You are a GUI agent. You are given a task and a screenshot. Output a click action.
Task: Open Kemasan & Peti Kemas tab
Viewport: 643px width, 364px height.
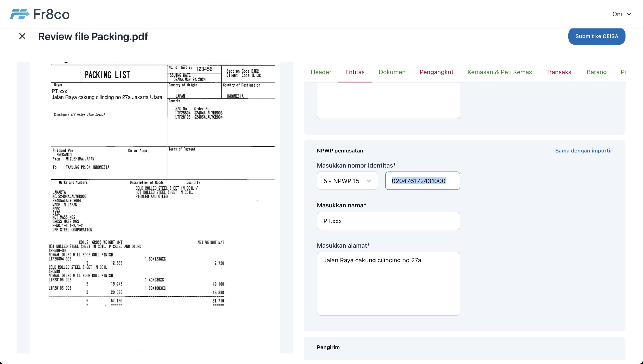pos(499,72)
